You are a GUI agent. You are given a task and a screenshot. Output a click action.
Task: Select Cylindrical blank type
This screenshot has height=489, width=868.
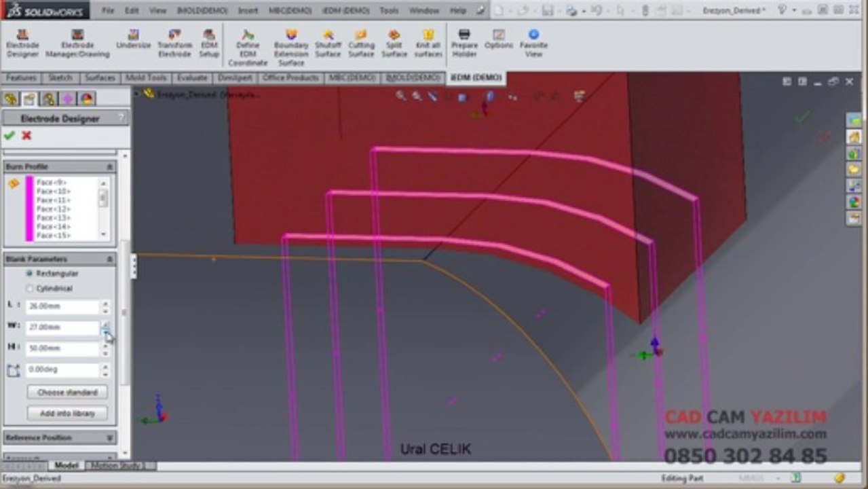[30, 289]
